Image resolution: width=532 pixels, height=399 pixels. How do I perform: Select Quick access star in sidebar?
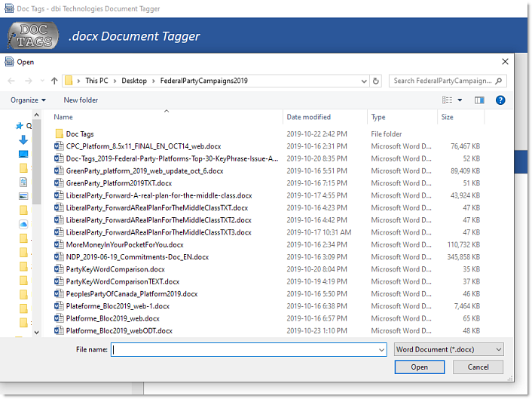click(x=20, y=126)
